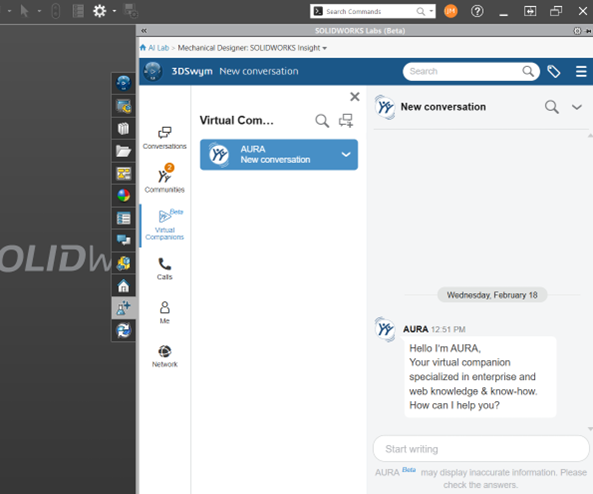Click the 3DSwym compass logo in header

point(153,71)
